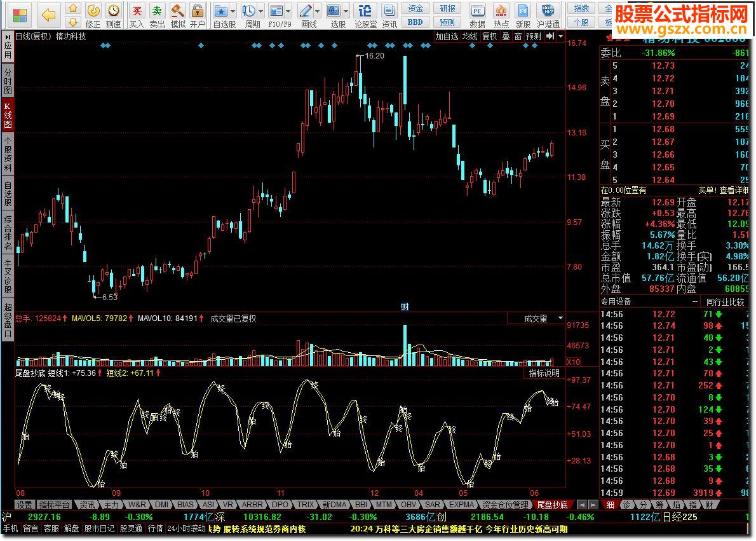
Task: Select the 尾盘抄底 indicator tab
Action: 553,504
